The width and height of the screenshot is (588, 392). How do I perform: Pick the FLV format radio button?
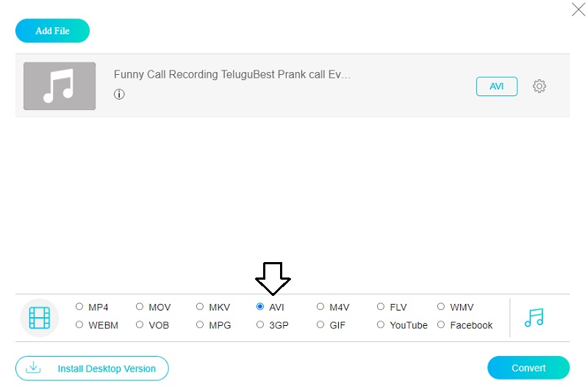tap(381, 307)
